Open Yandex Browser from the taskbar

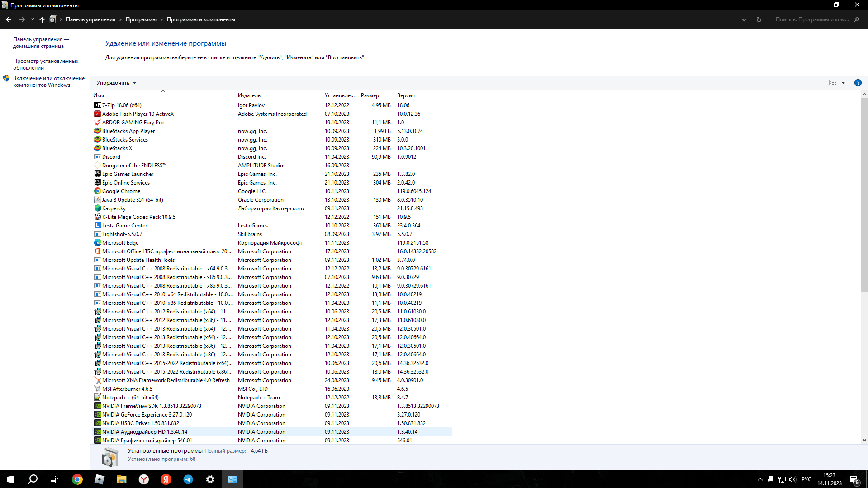click(x=144, y=479)
